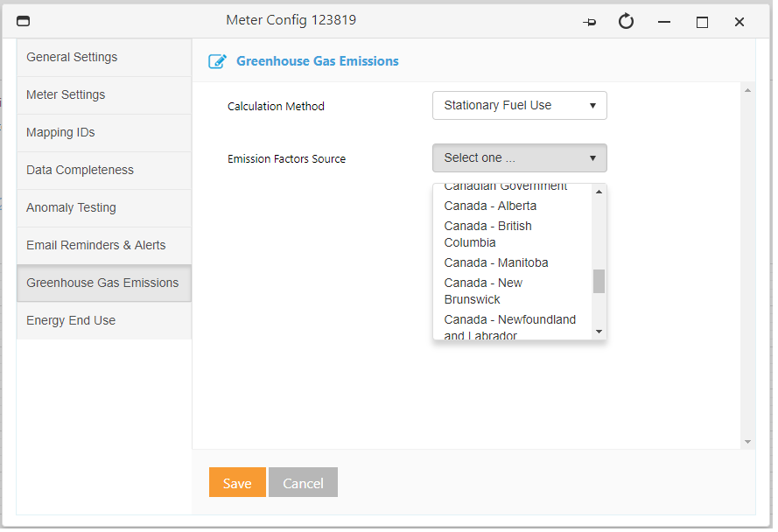The width and height of the screenshot is (778, 532).
Task: Click the refresh icon in the title bar
Action: coord(626,20)
